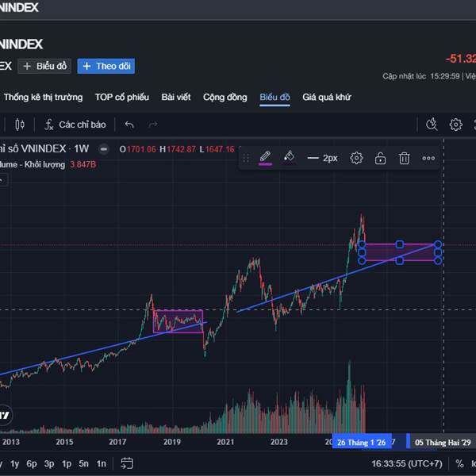This screenshot has width=476, height=476.
Task: Open the quick search lightning icon
Action: (432, 125)
